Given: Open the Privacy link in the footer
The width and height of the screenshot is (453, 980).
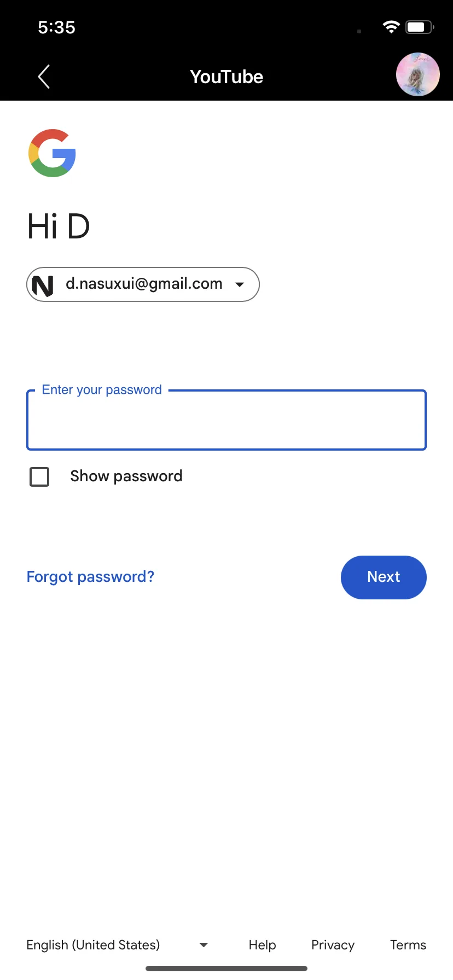Looking at the screenshot, I should 333,945.
